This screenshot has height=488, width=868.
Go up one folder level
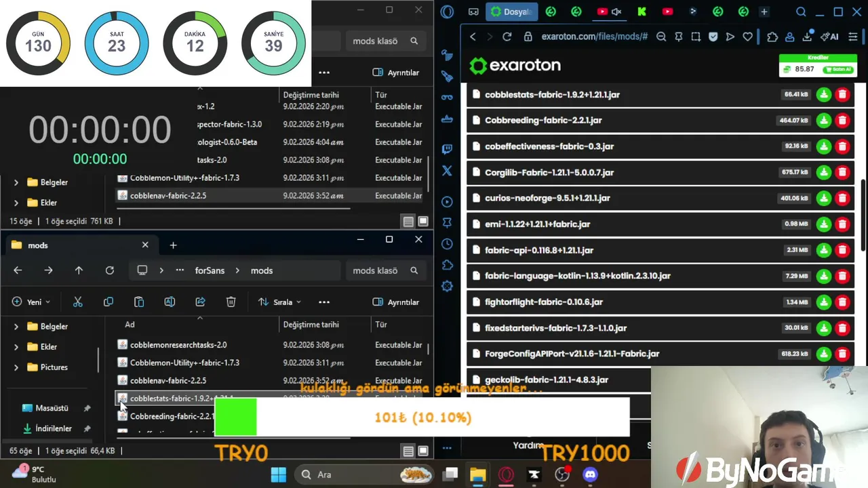(x=79, y=270)
